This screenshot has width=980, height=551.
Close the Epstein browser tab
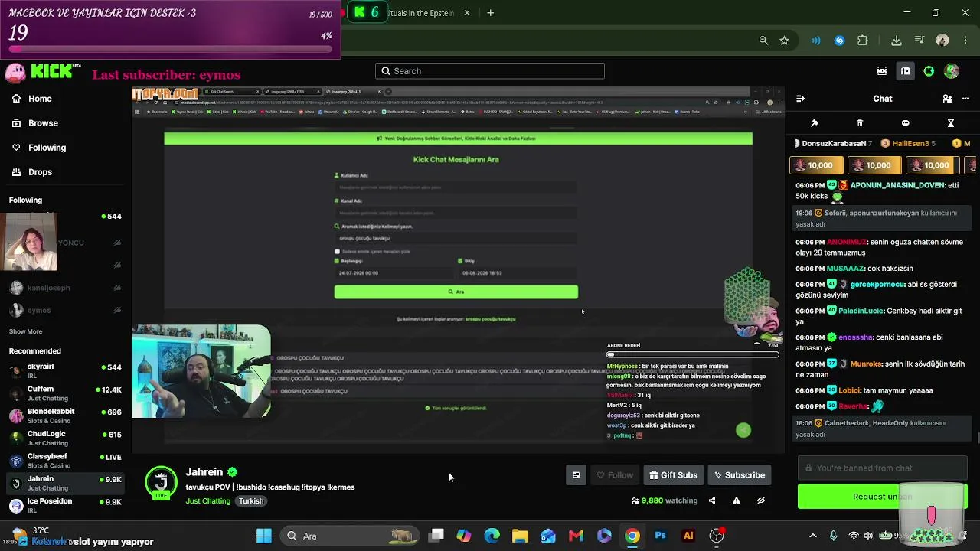[467, 13]
